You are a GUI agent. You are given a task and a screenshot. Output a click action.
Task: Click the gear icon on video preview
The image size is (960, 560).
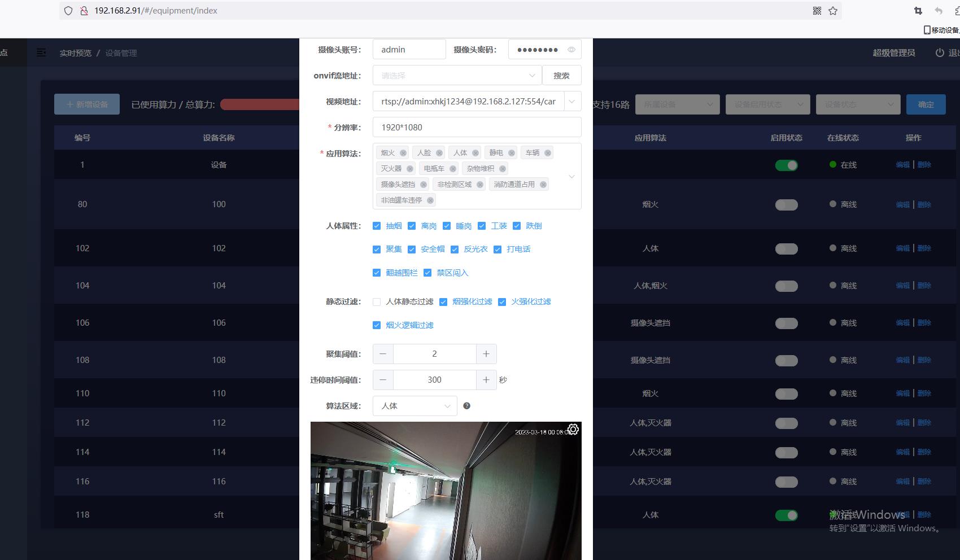[x=573, y=430]
